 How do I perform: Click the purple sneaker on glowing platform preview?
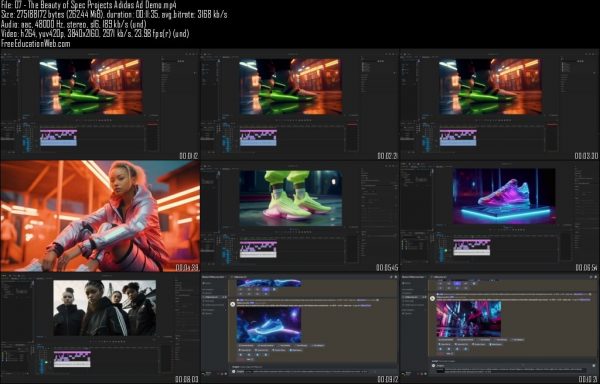point(504,196)
